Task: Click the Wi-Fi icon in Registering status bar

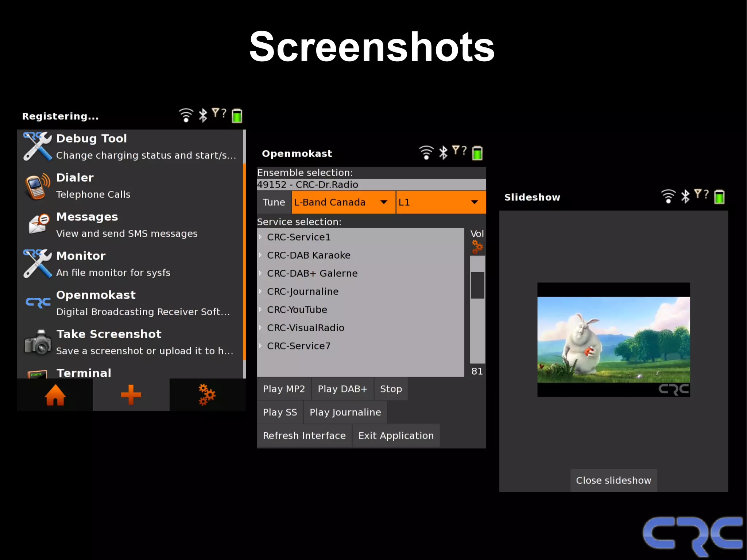Action: click(186, 115)
